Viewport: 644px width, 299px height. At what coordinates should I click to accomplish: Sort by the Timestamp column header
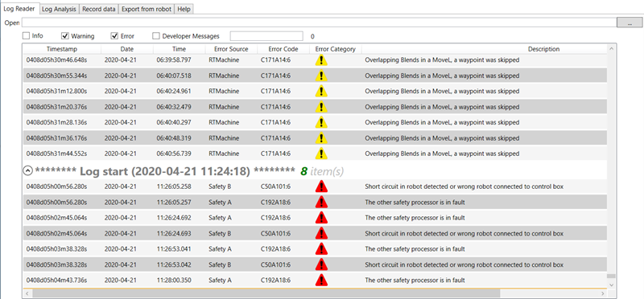62,49
